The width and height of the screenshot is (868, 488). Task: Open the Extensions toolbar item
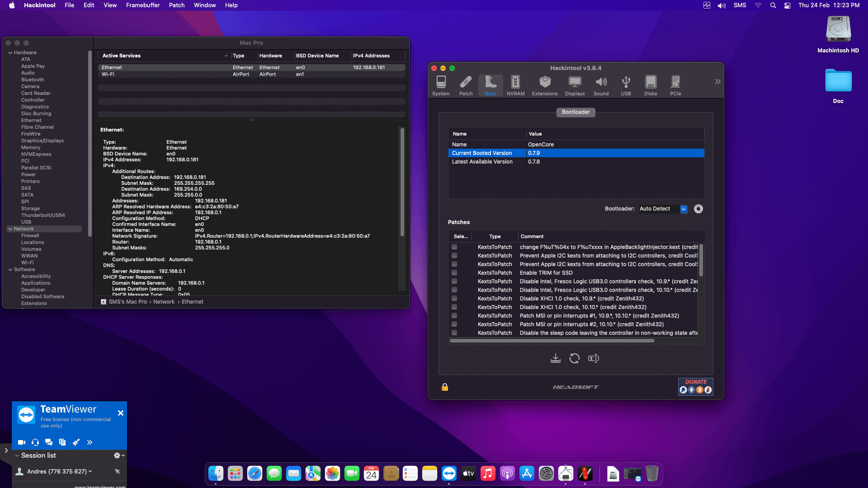tap(545, 85)
